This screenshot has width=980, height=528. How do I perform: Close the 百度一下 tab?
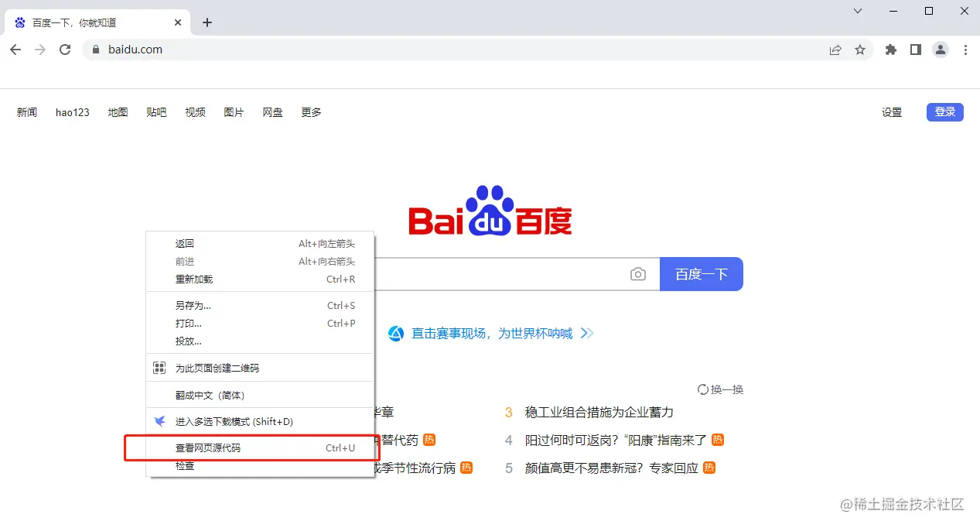177,22
